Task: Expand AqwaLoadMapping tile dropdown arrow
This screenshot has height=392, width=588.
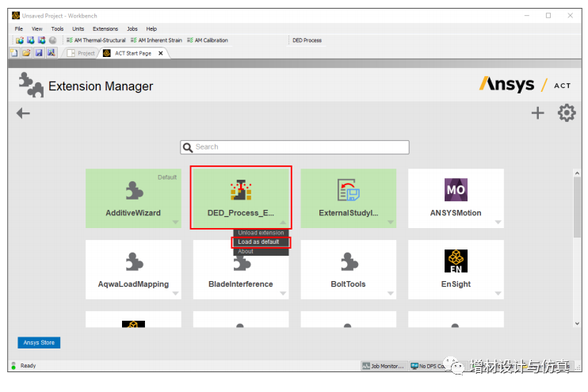Action: point(175,294)
